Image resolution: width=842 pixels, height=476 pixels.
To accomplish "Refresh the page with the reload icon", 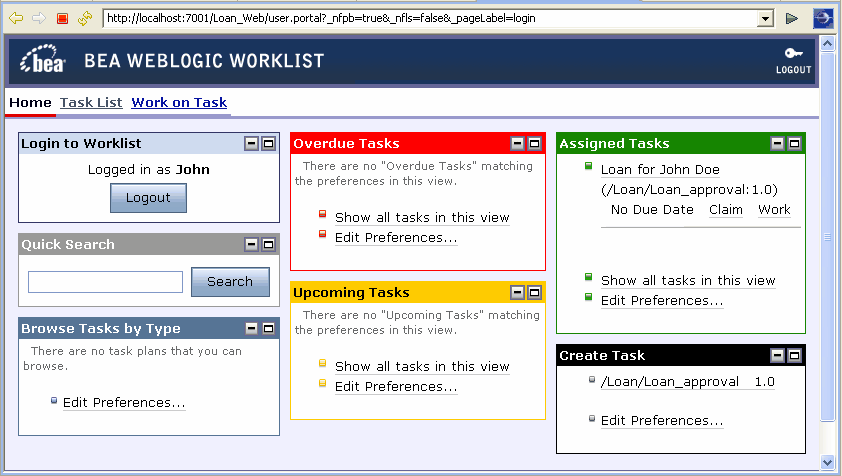I will [84, 19].
